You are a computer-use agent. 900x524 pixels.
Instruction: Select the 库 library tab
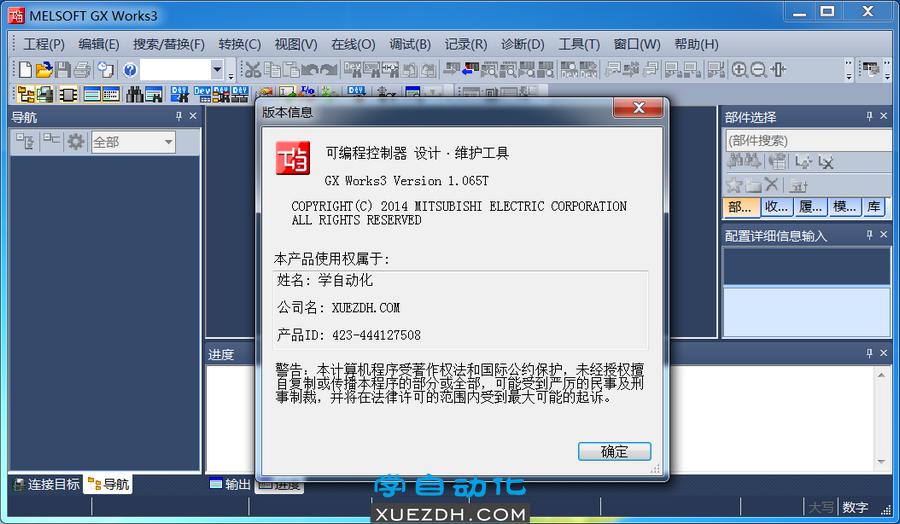(x=874, y=207)
